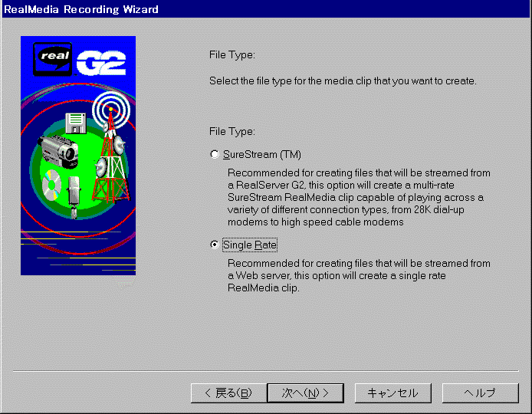Click the description mentioning 'a Web server'

point(359,275)
